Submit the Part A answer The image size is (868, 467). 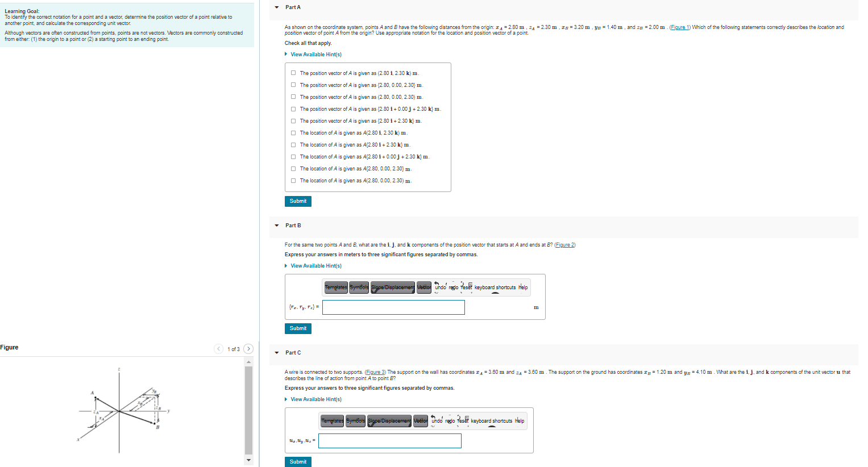298,201
